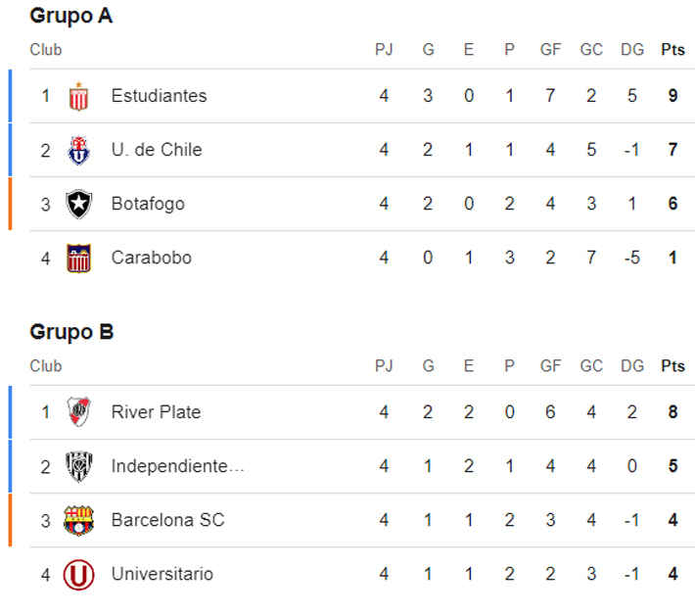Click the Universitario team name
The width and height of the screenshot is (695, 616).
point(162,574)
